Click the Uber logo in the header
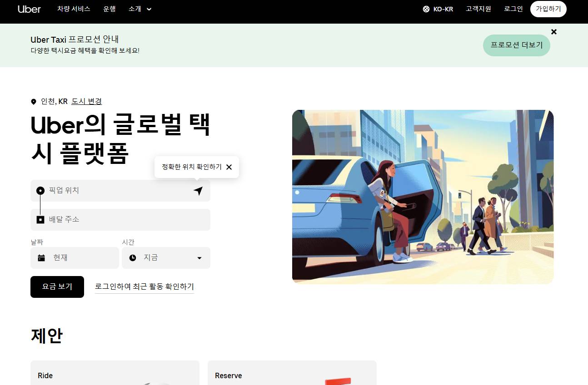Image resolution: width=588 pixels, height=385 pixels. (29, 9)
